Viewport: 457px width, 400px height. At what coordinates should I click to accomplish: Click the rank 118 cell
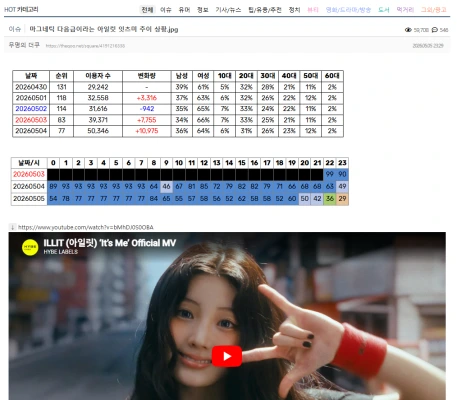click(62, 98)
